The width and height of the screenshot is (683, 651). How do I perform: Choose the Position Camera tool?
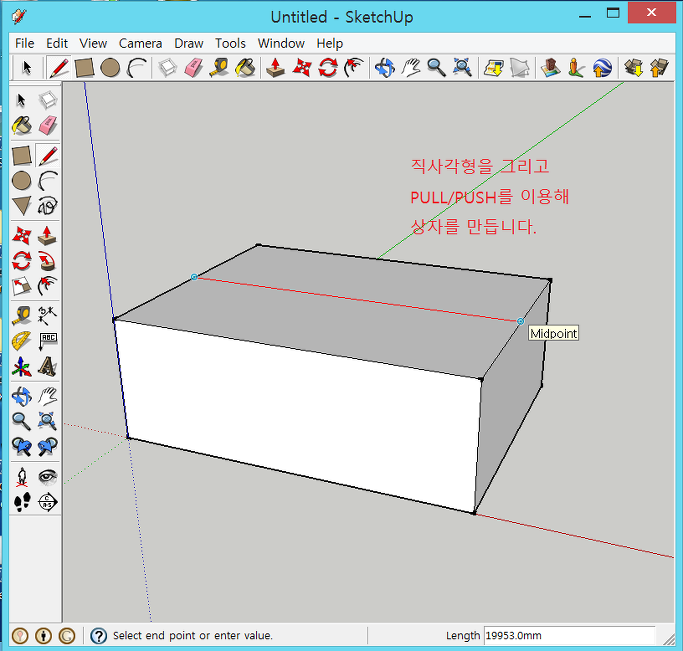(x=21, y=477)
